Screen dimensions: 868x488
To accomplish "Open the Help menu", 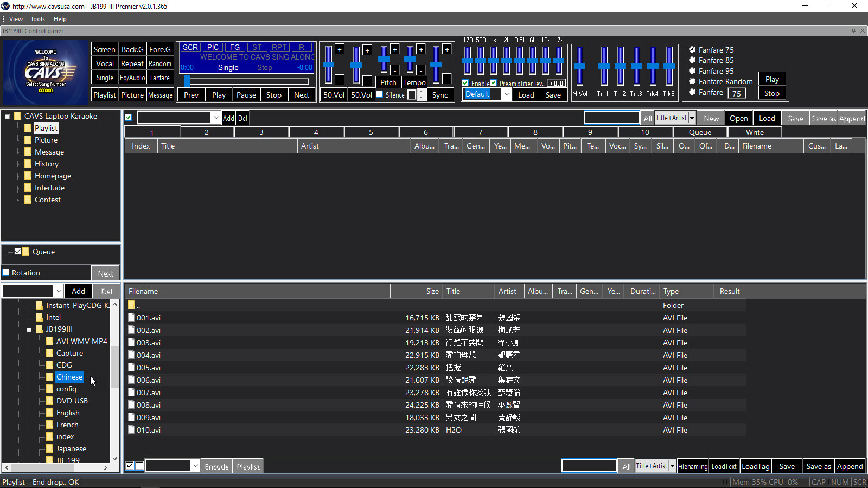I will [x=60, y=19].
